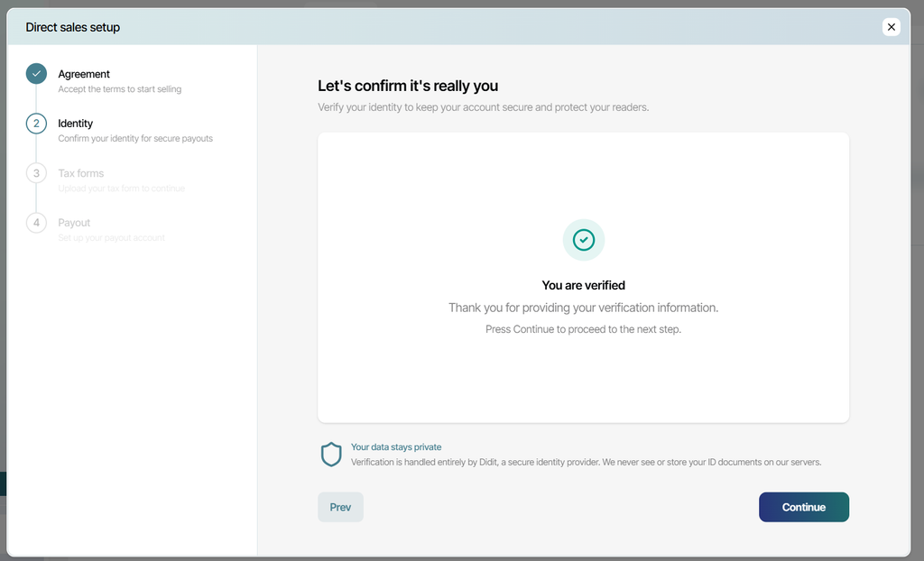Click the Continue button
Image resolution: width=924 pixels, height=561 pixels.
tap(804, 507)
